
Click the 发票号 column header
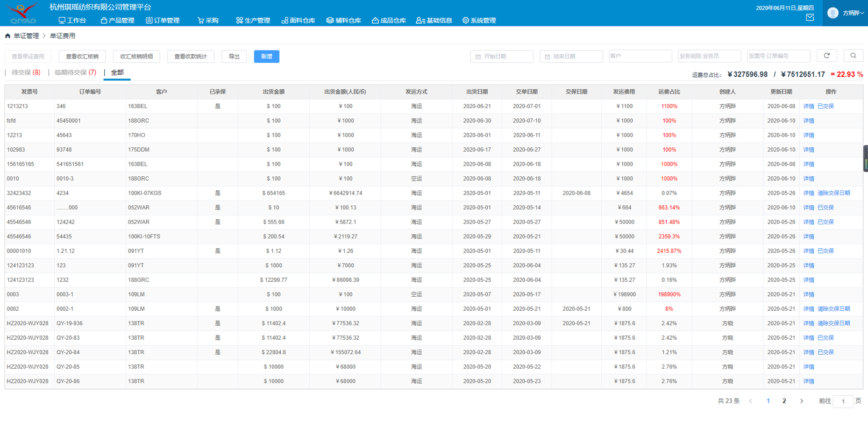tap(30, 92)
